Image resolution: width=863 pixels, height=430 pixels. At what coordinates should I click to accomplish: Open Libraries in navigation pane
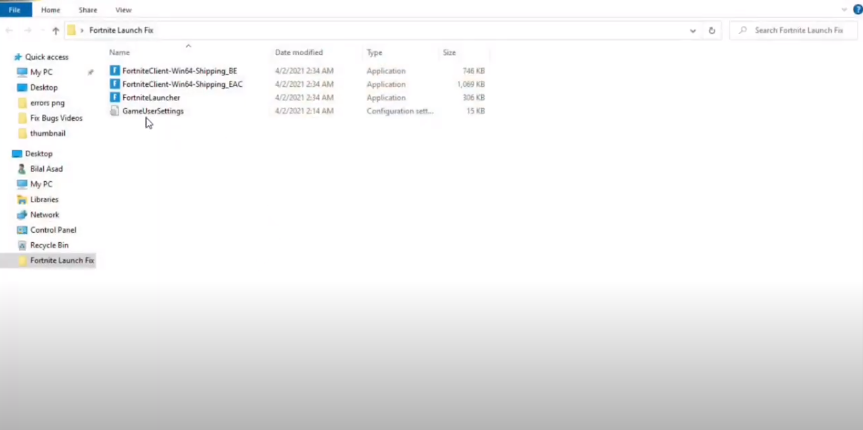pyautogui.click(x=44, y=199)
